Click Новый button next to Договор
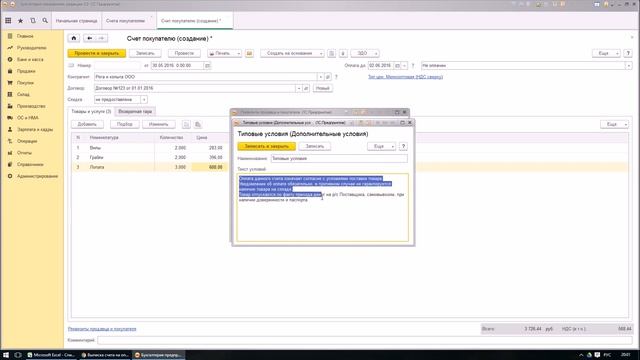Viewport: 640px width, 360px height. (322, 88)
